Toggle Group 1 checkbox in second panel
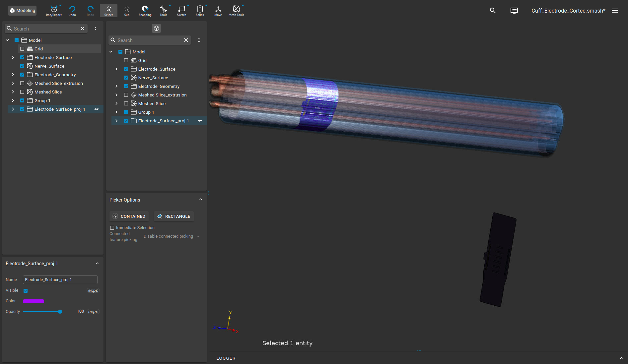 tap(126, 112)
